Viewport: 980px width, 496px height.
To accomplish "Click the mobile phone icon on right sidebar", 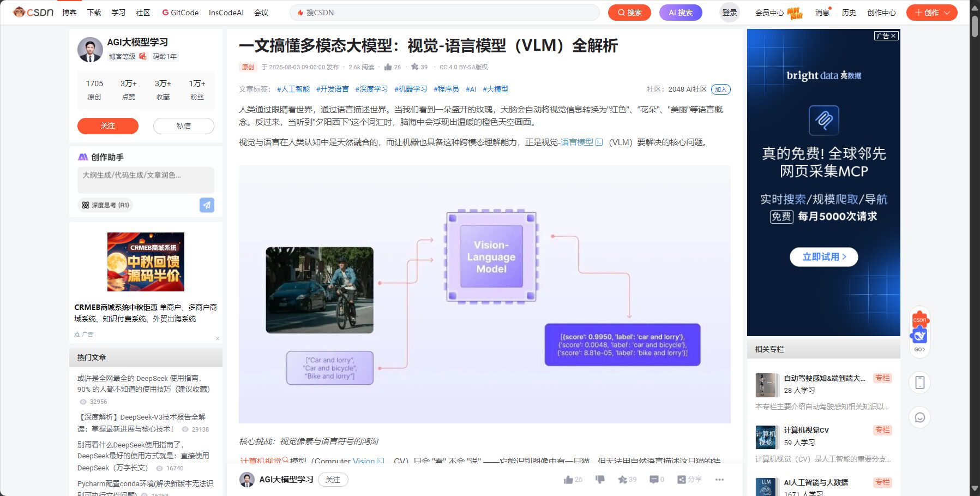I will coord(919,383).
